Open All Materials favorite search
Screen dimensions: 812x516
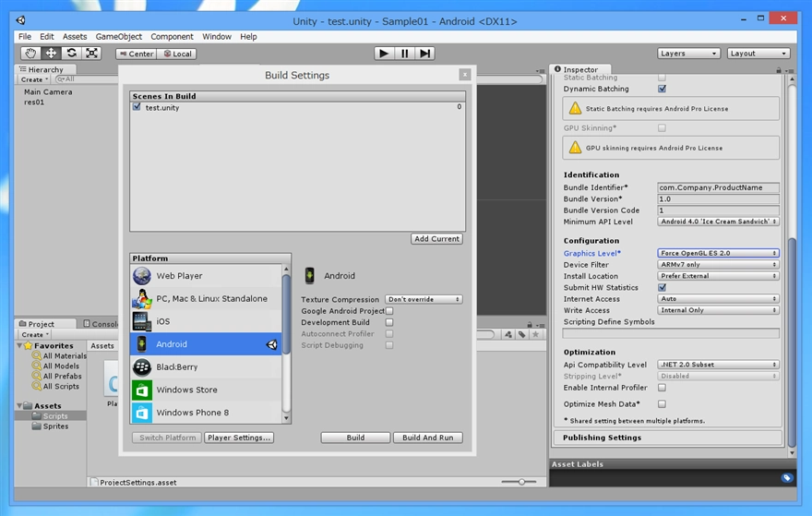pos(60,356)
